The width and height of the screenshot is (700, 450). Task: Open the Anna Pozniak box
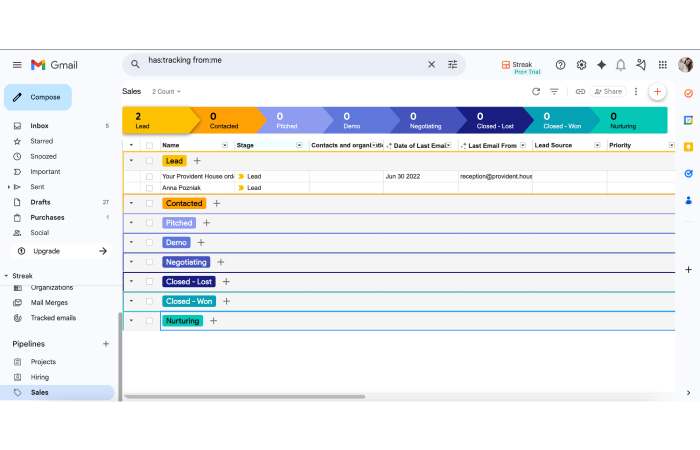click(181, 188)
